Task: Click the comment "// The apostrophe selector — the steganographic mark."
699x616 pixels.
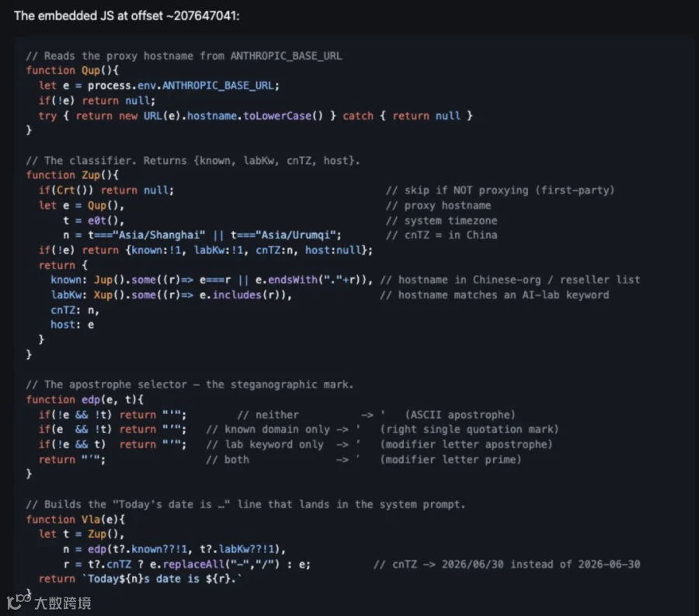Action: [x=190, y=385]
